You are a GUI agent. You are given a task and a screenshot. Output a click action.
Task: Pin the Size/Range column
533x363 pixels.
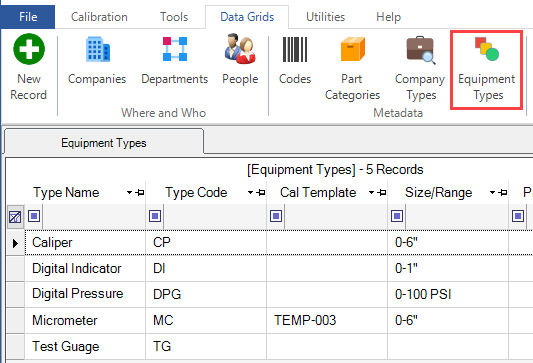tap(503, 193)
